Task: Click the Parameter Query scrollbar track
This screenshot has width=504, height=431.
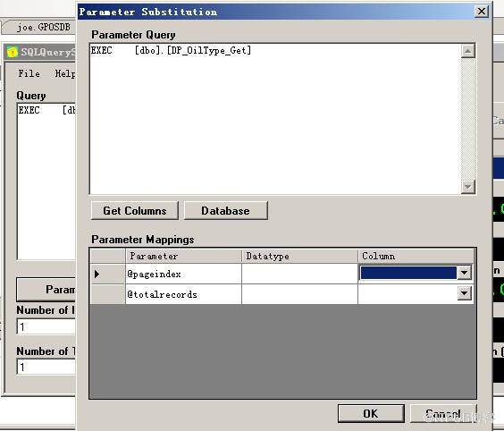Action: coord(467,119)
